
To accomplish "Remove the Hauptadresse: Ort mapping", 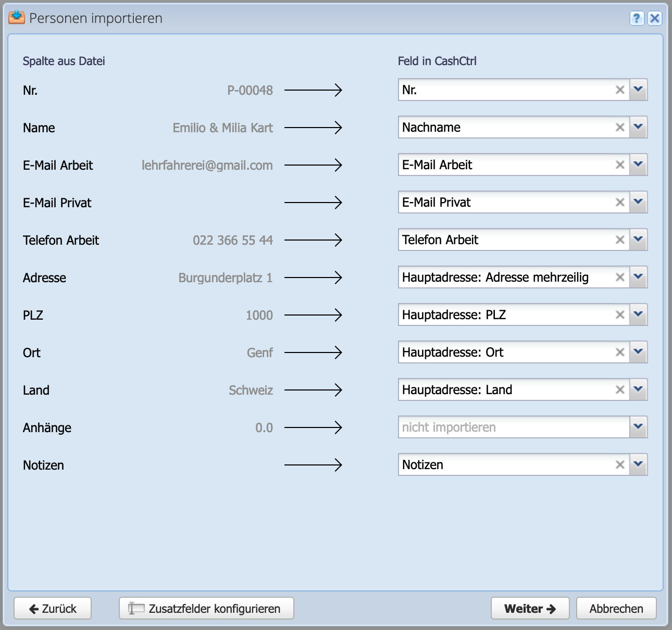I will (x=620, y=352).
